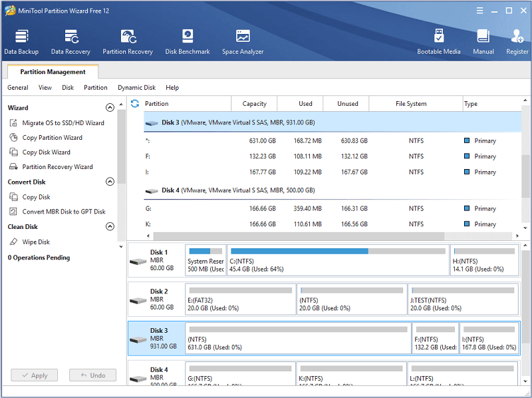
Task: Select the K: partition row in table
Action: [x=332, y=224]
